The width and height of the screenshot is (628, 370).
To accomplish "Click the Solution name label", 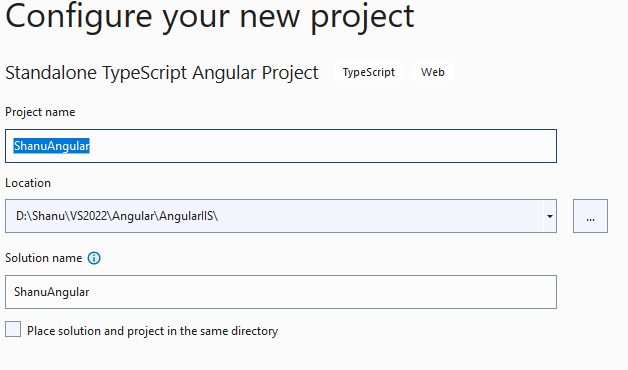I will (x=44, y=258).
